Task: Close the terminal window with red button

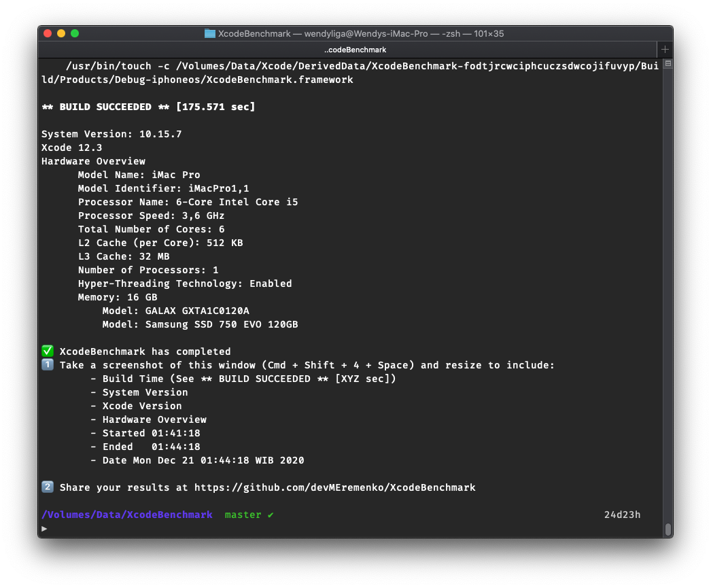Action: pos(48,33)
